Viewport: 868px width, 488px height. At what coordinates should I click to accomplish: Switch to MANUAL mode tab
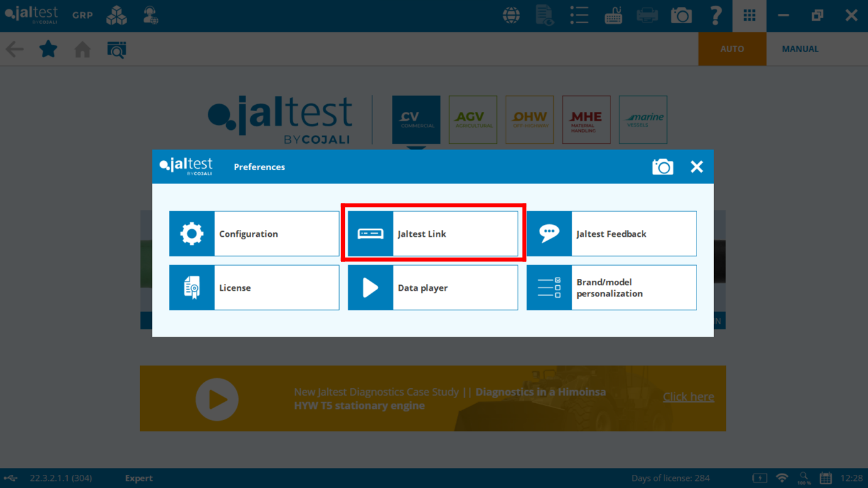tap(800, 49)
